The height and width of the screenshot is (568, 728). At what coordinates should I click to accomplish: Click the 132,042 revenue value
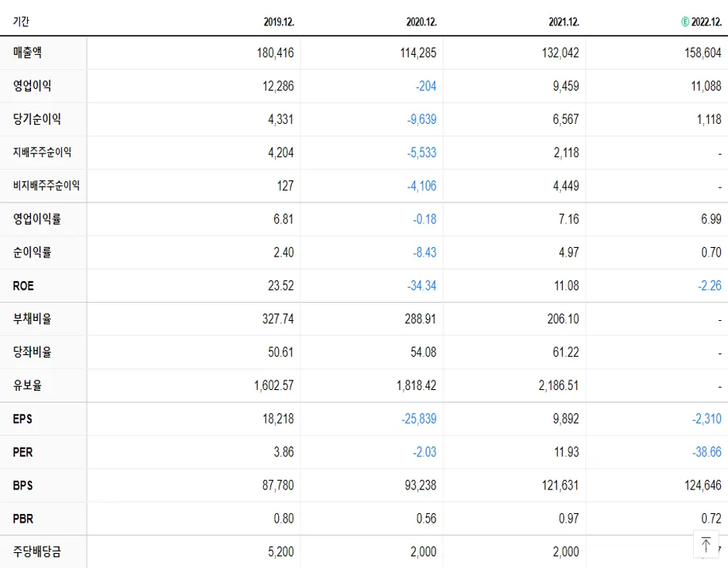[560, 53]
